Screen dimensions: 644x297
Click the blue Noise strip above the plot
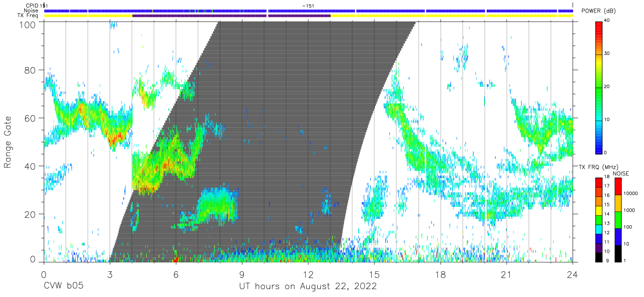pos(308,10)
